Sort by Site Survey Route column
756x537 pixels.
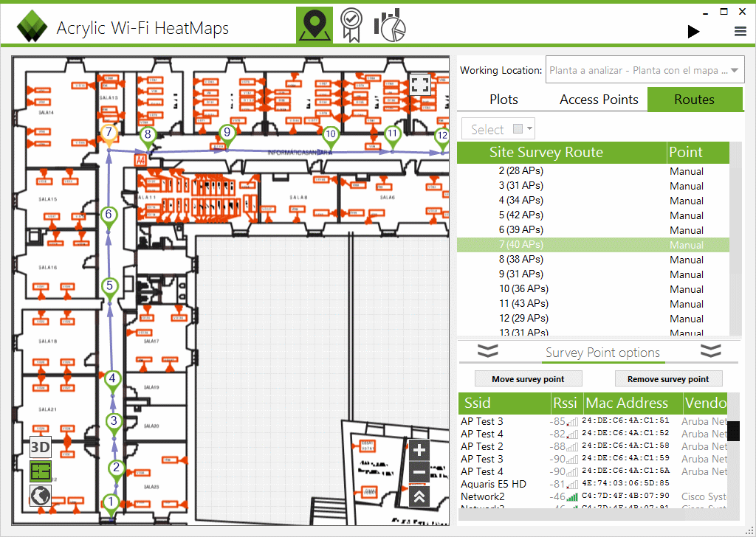point(562,152)
